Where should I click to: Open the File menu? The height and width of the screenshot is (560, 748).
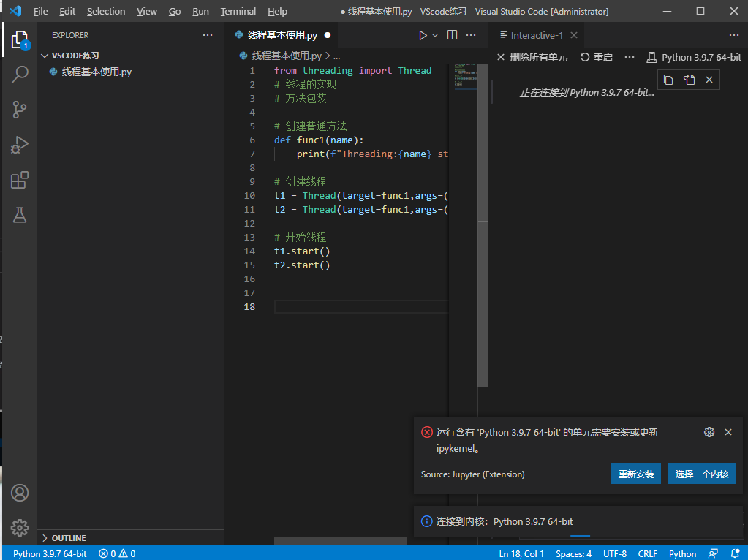40,12
